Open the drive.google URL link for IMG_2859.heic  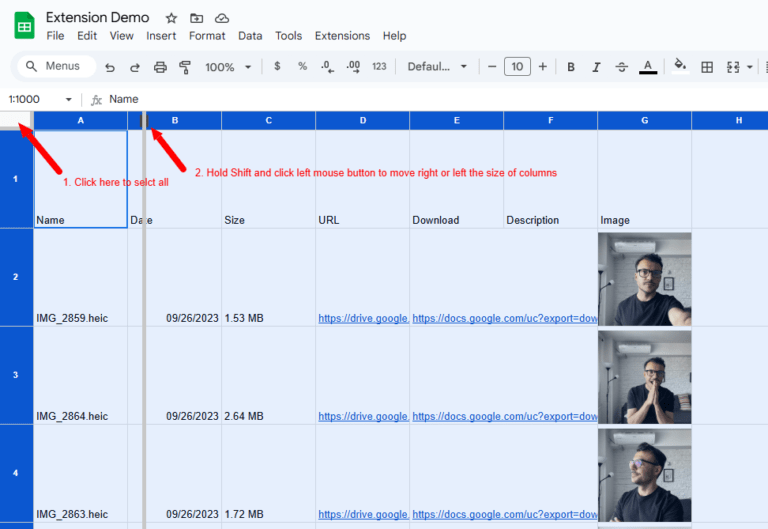coord(363,318)
